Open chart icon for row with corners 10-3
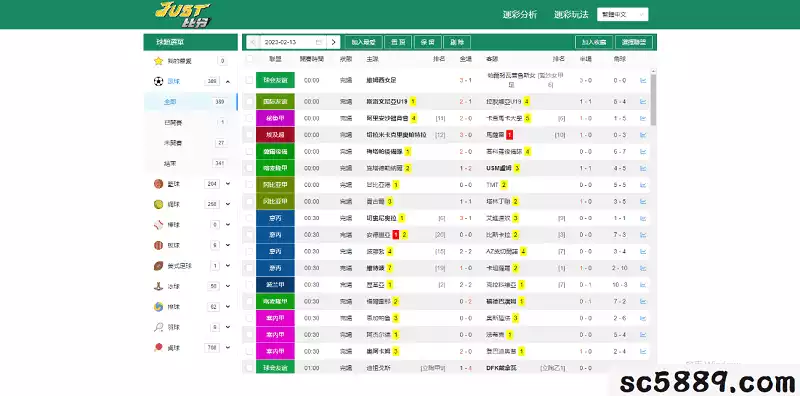Viewport: 800px width, 396px height. pos(643,285)
